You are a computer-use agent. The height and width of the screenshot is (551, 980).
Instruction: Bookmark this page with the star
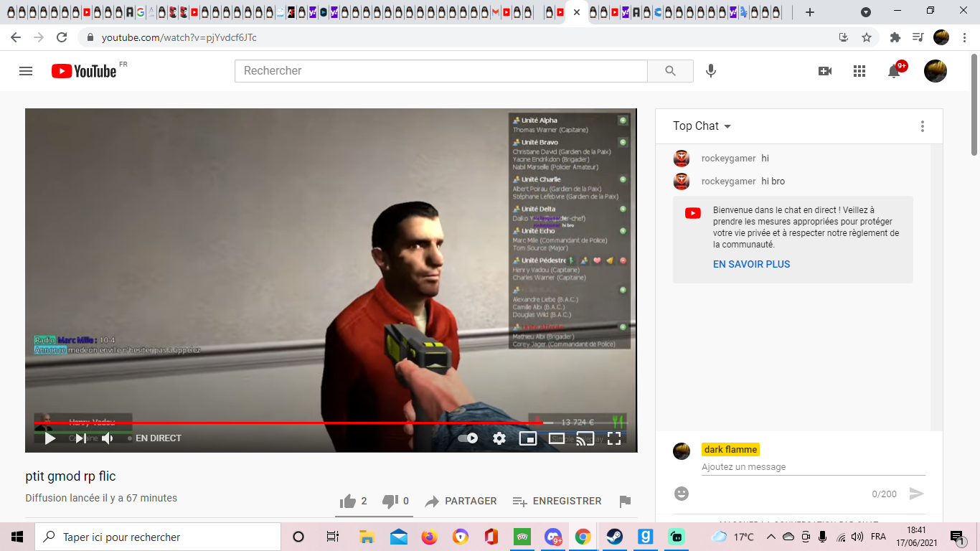[867, 37]
